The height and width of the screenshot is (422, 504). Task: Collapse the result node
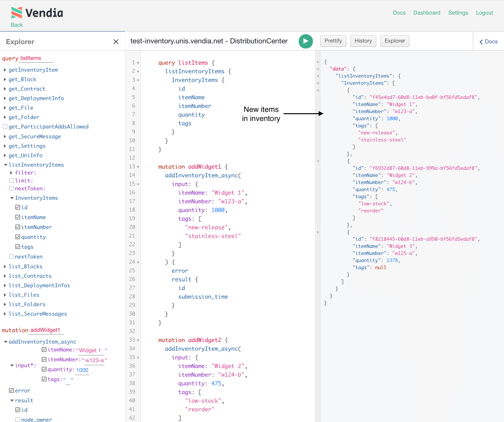click(x=12, y=400)
